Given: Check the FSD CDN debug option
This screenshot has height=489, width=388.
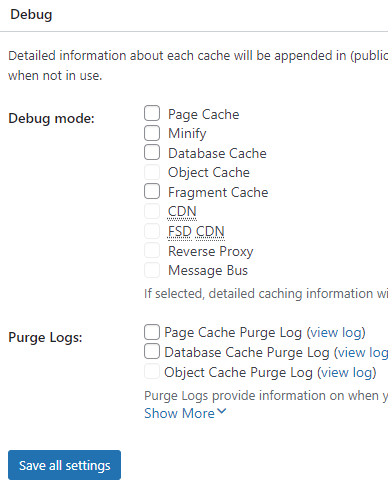Looking at the screenshot, I should click(152, 231).
